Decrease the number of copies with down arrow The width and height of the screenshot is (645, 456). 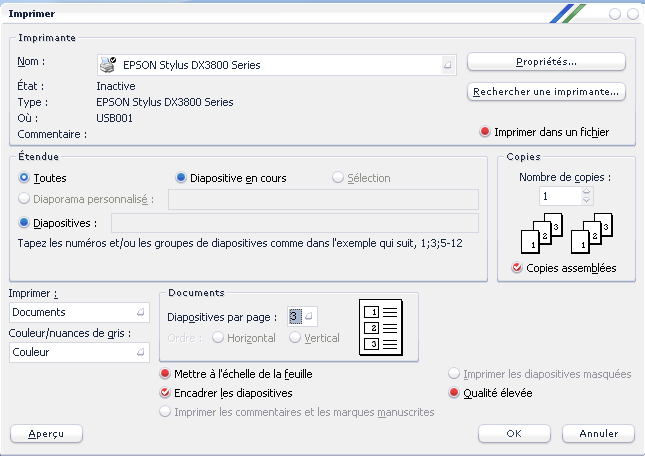pyautogui.click(x=587, y=201)
